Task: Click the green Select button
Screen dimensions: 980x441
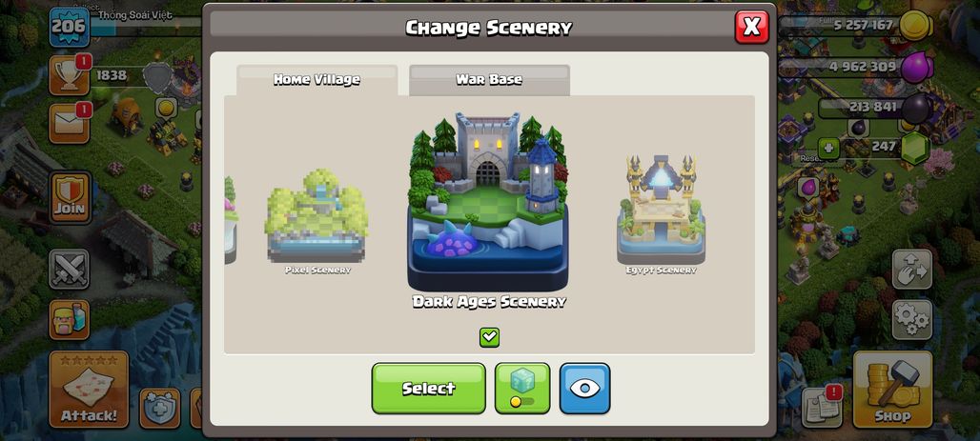Action: coord(429,388)
